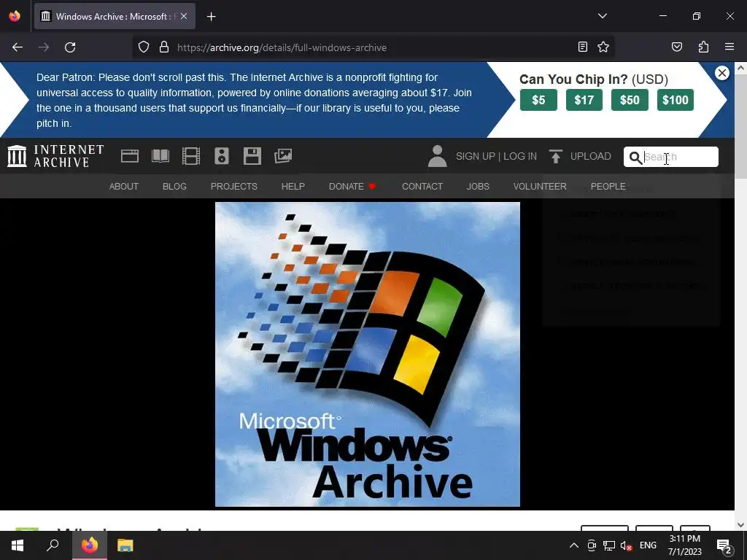Image resolution: width=747 pixels, height=560 pixels.
Task: Reload the current page
Action: coord(70,47)
